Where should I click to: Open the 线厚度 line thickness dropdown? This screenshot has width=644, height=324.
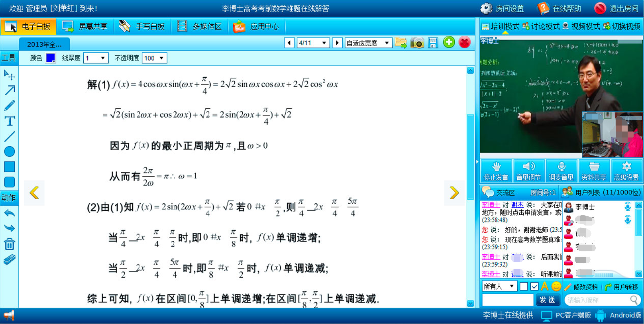pyautogui.click(x=96, y=58)
